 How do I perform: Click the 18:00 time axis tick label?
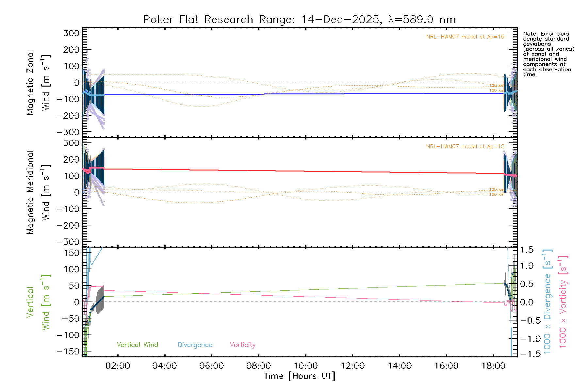click(493, 366)
